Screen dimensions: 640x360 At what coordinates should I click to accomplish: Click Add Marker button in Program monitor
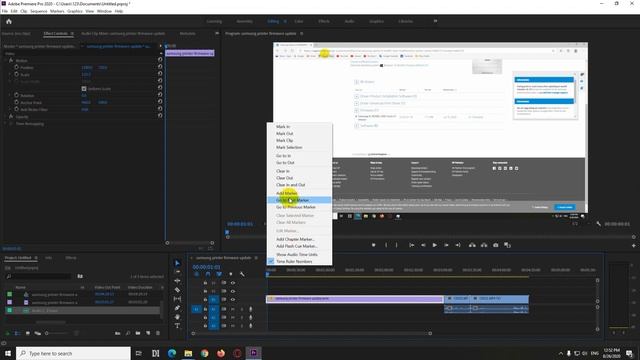[x=373, y=245]
